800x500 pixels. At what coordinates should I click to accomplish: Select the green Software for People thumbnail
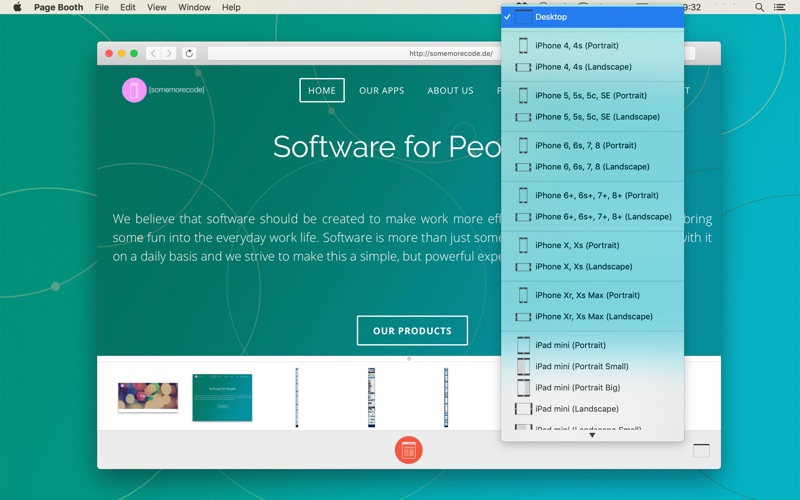click(222, 397)
